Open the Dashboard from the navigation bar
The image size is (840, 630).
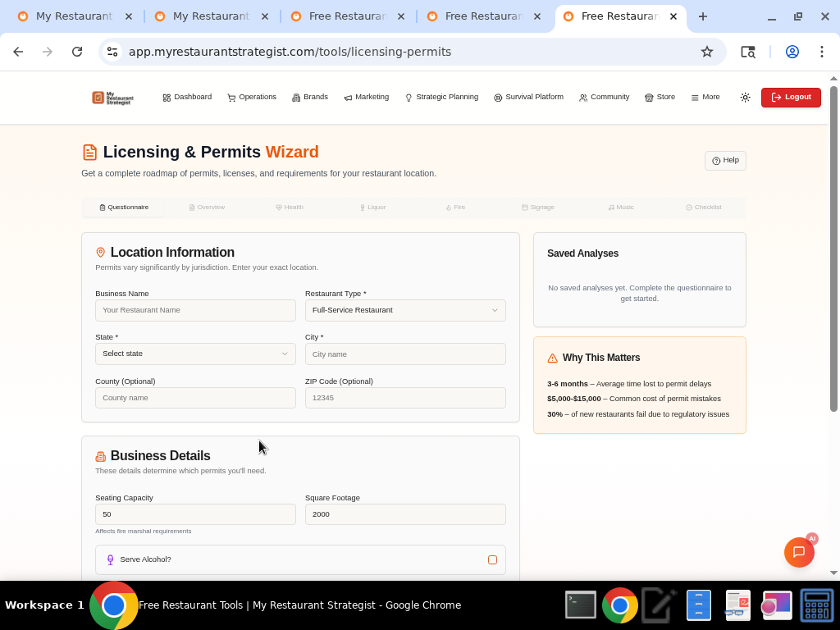[x=187, y=97]
